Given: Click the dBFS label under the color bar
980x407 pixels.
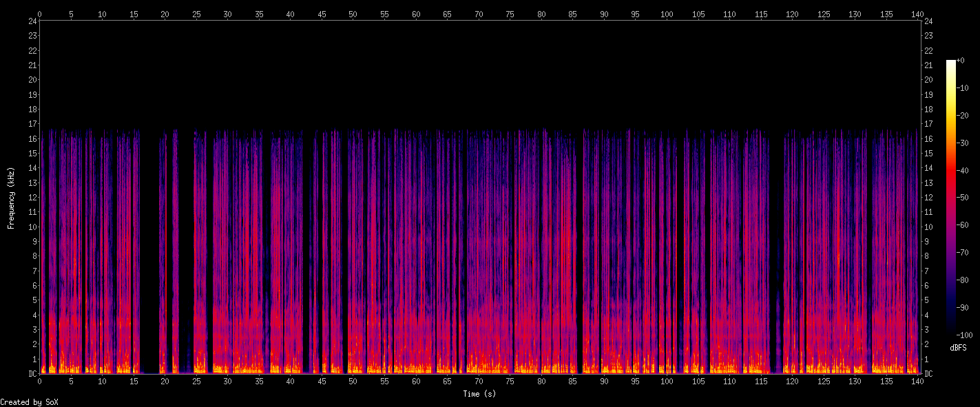Looking at the screenshot, I should pyautogui.click(x=956, y=348).
